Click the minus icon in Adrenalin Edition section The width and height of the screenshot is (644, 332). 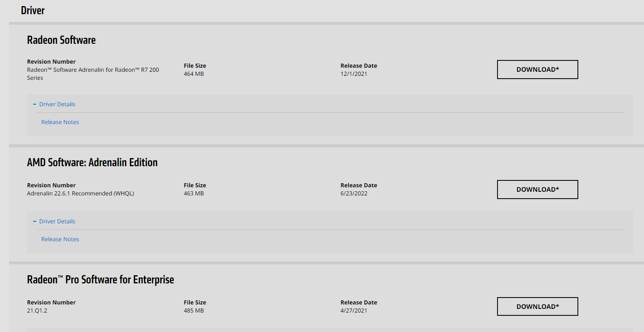tap(34, 221)
